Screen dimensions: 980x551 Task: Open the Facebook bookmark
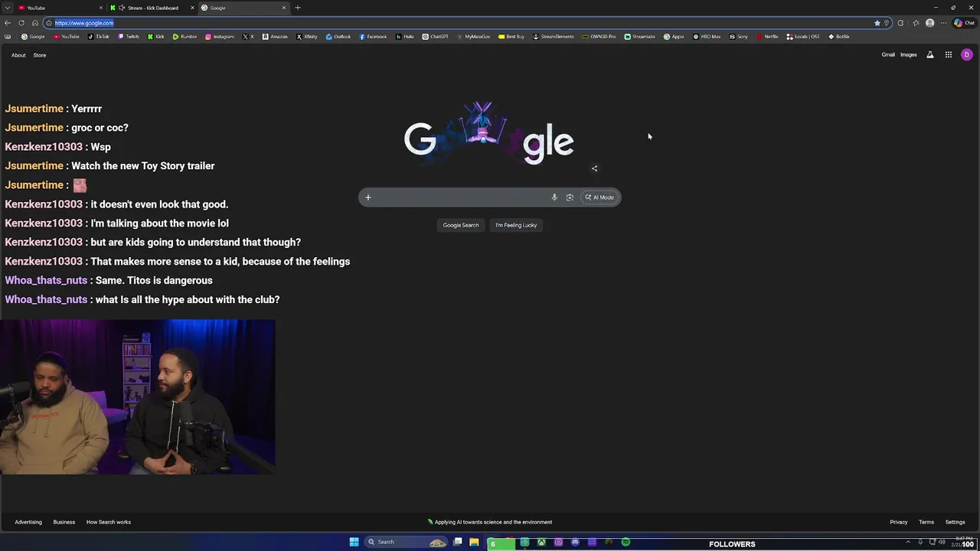coord(373,37)
